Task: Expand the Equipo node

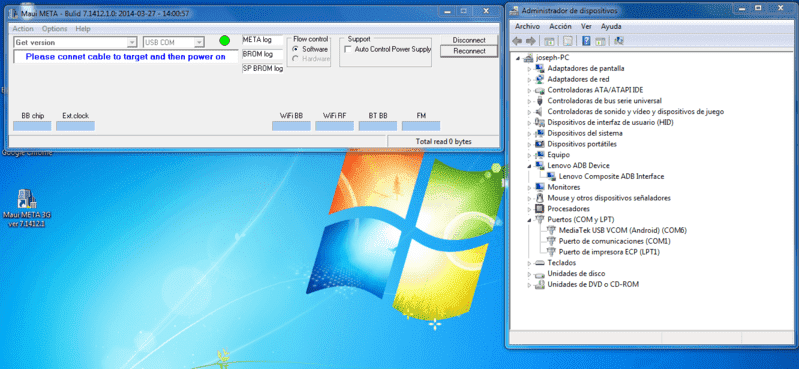Action: click(530, 155)
